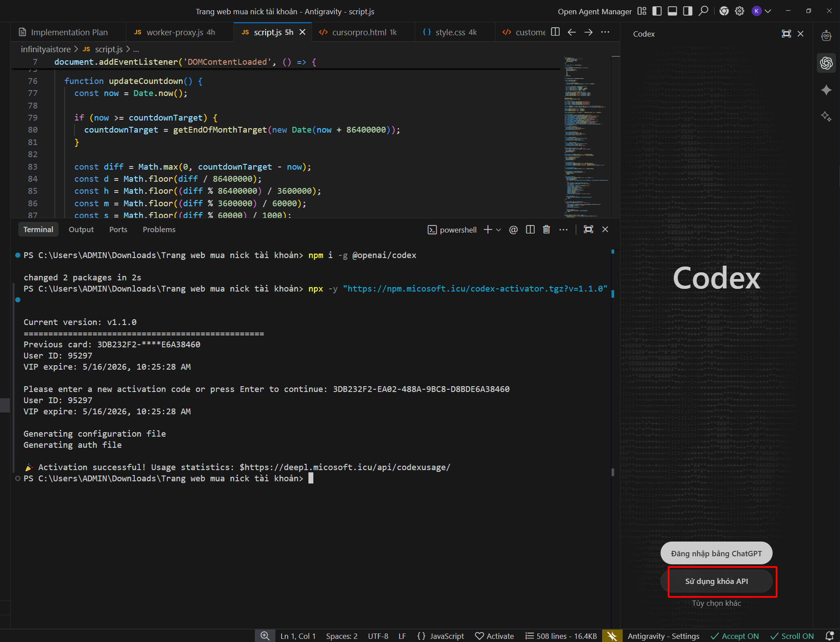Click the editor minimap
Viewport: 840px width, 642px height.
[x=586, y=136]
